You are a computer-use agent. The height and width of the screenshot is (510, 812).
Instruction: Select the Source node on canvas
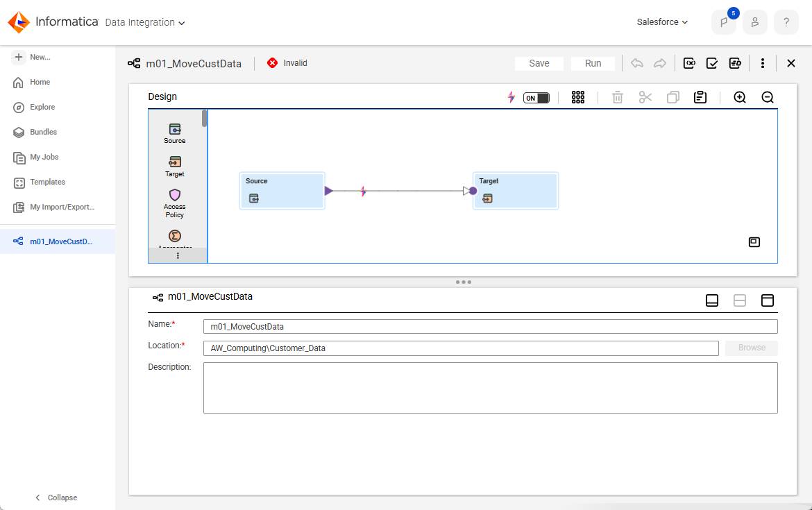tap(282, 191)
